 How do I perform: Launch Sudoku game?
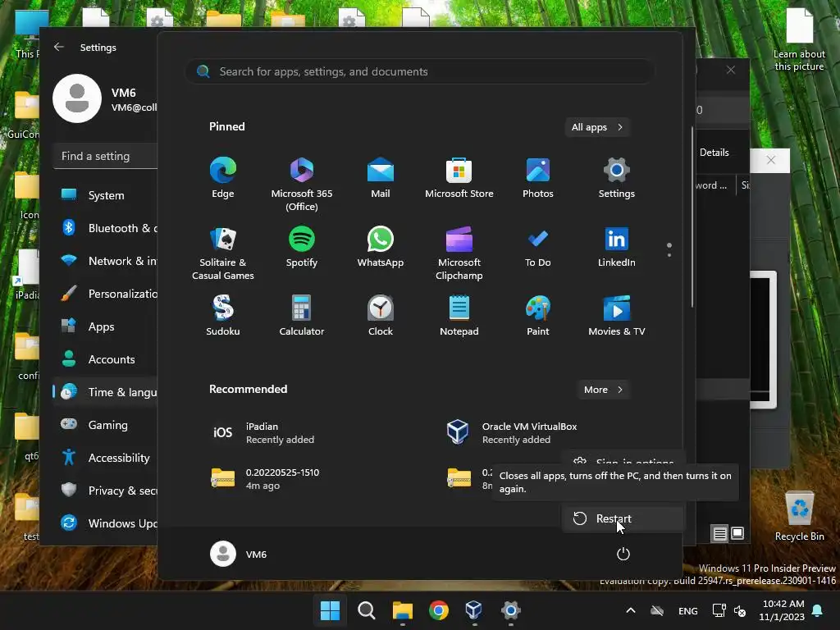pyautogui.click(x=223, y=316)
